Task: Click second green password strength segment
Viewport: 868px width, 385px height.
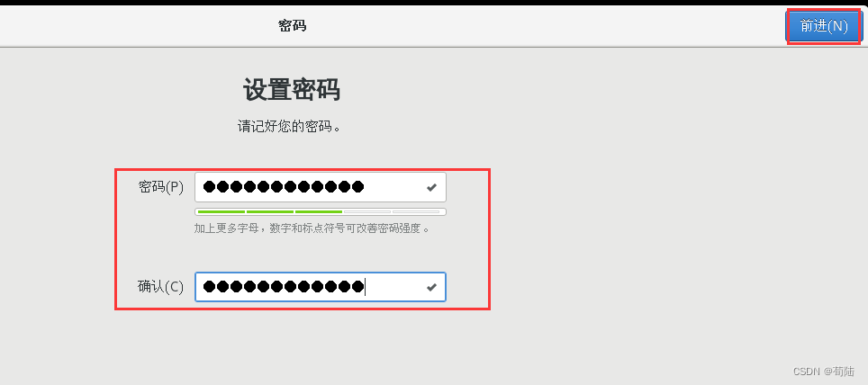Action: (x=269, y=212)
